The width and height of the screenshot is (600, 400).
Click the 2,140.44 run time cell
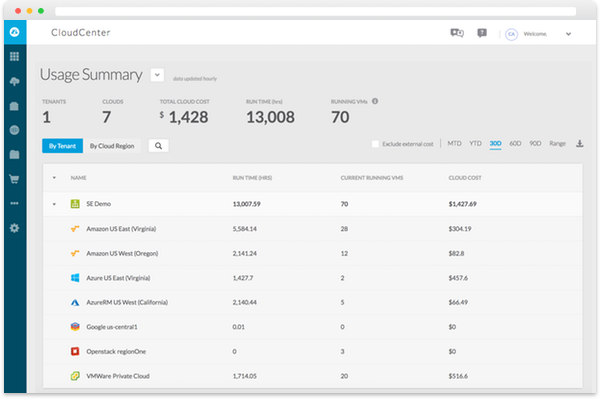tap(245, 302)
